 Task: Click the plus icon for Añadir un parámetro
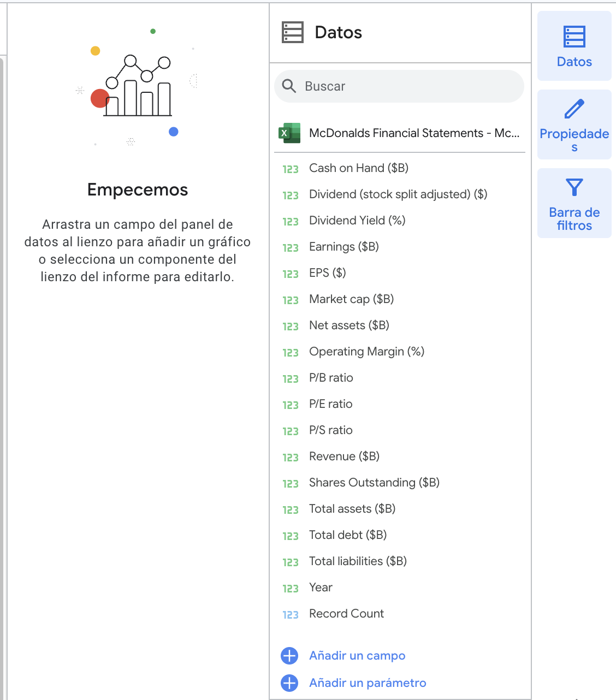coord(289,683)
